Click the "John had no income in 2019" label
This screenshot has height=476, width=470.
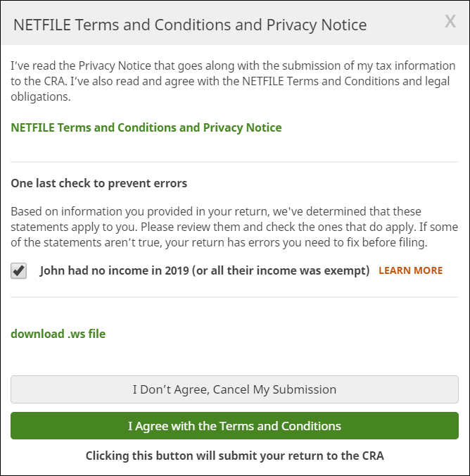coord(205,270)
